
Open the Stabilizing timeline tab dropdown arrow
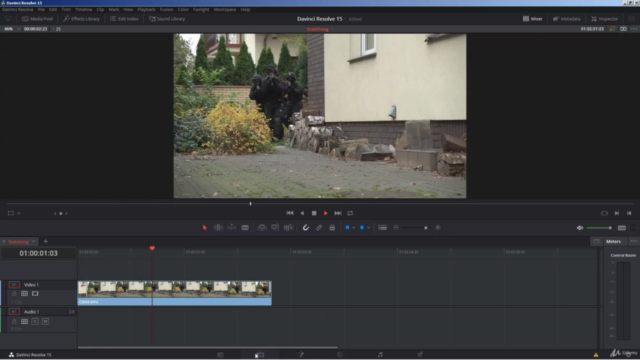click(x=33, y=242)
